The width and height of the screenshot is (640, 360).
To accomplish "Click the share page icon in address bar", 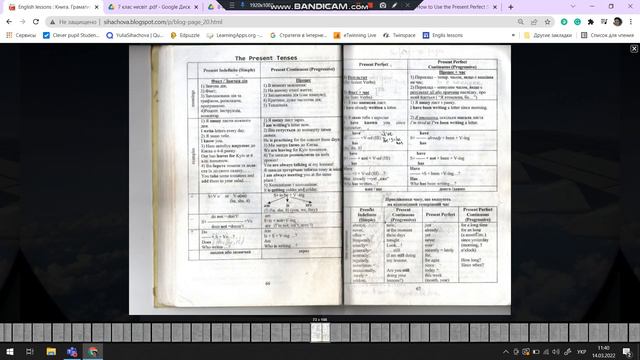I will point(534,22).
